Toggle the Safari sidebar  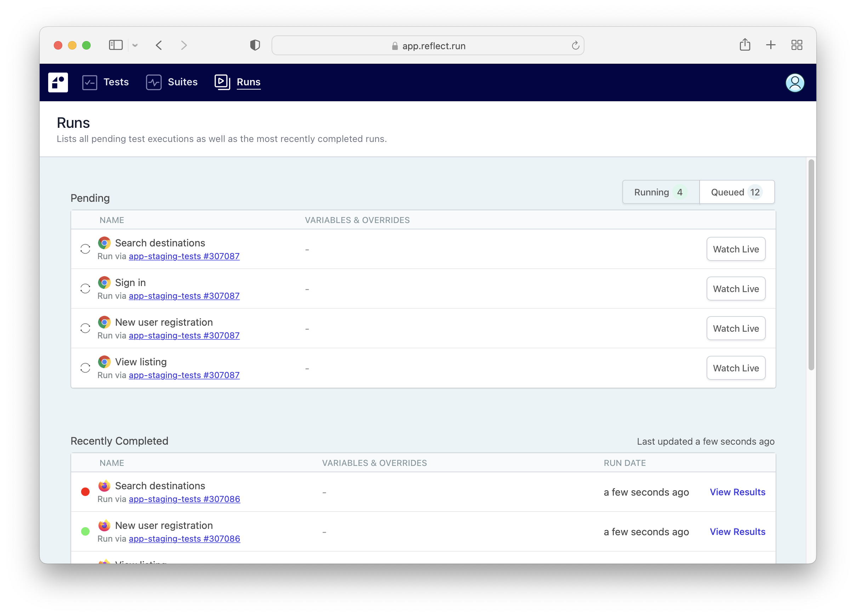click(115, 45)
